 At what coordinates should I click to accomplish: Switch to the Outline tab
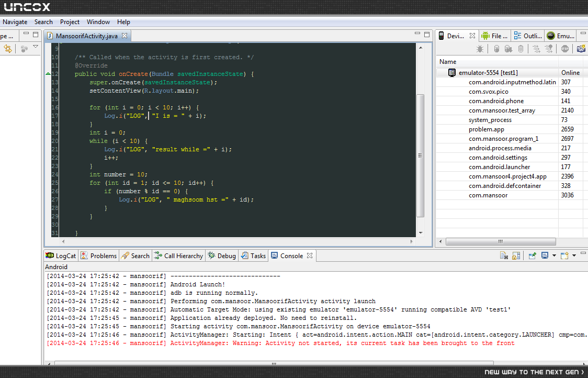click(528, 36)
